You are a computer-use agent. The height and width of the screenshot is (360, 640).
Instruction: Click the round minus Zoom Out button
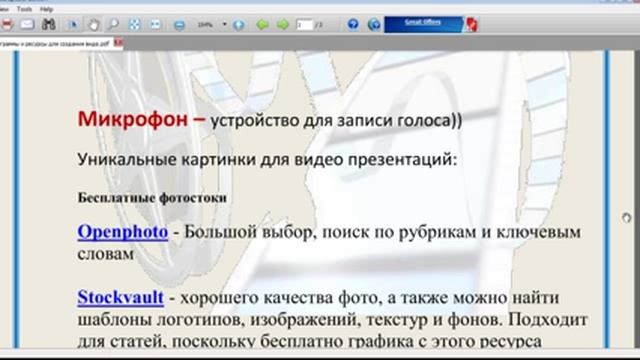[179, 25]
